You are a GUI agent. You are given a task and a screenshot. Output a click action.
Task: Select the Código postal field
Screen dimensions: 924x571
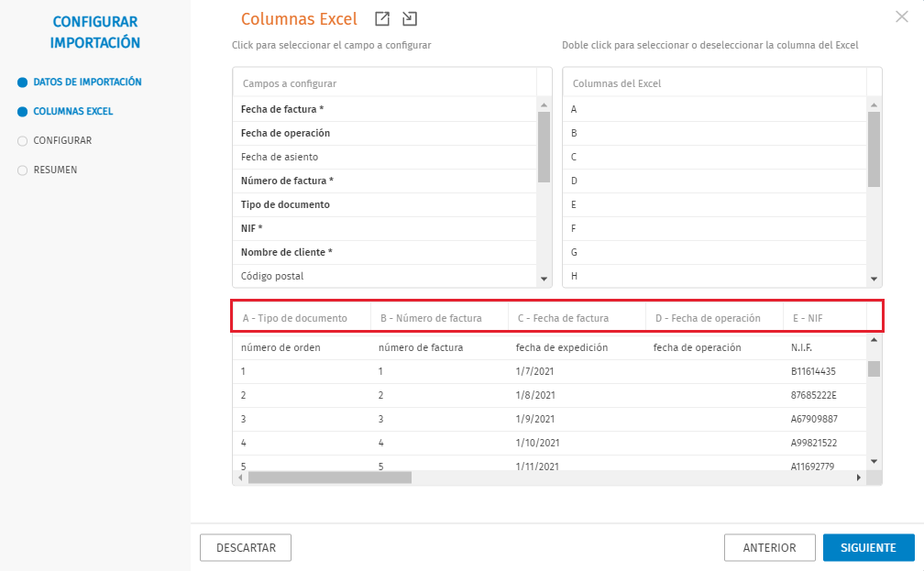click(x=385, y=276)
